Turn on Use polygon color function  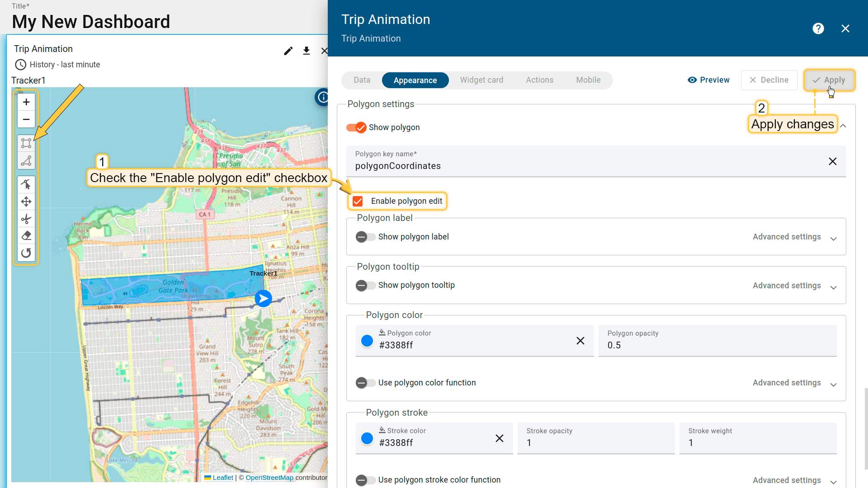pyautogui.click(x=365, y=383)
